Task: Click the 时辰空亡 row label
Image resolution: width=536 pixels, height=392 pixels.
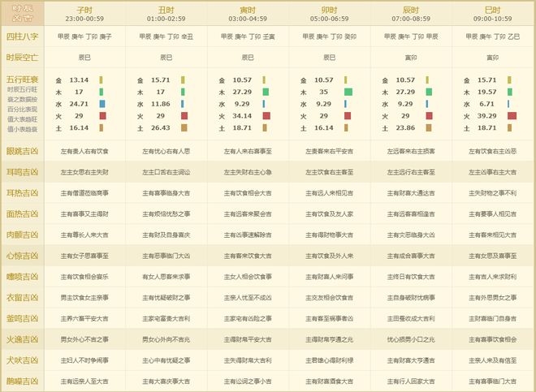Action: tap(22, 58)
